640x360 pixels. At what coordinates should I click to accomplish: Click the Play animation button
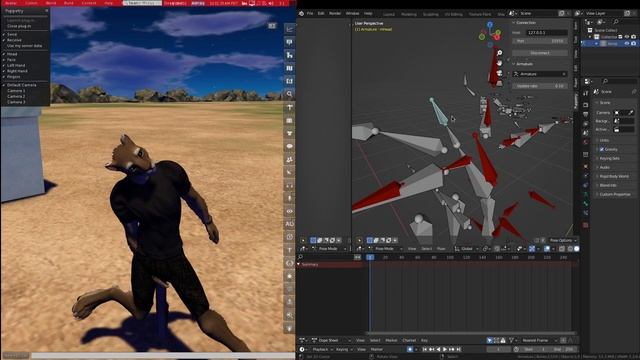(x=445, y=349)
